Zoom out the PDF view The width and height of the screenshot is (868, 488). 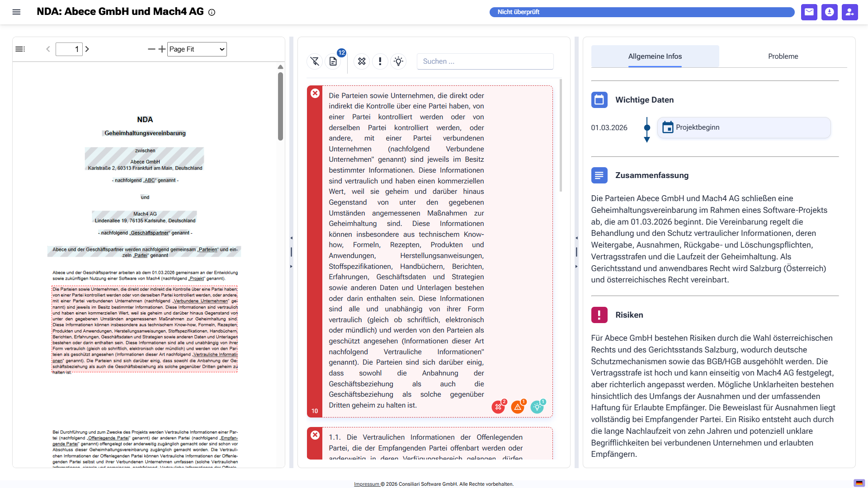[x=151, y=49]
